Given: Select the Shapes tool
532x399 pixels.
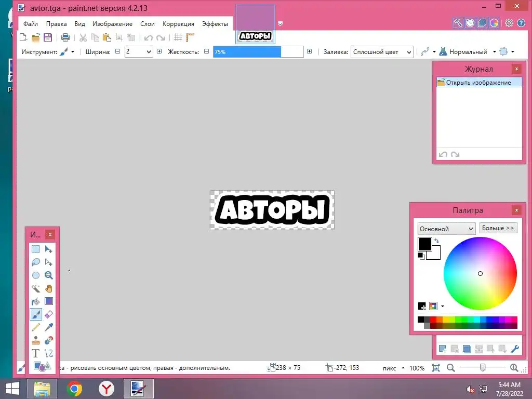Looking at the screenshot, I should (42, 366).
